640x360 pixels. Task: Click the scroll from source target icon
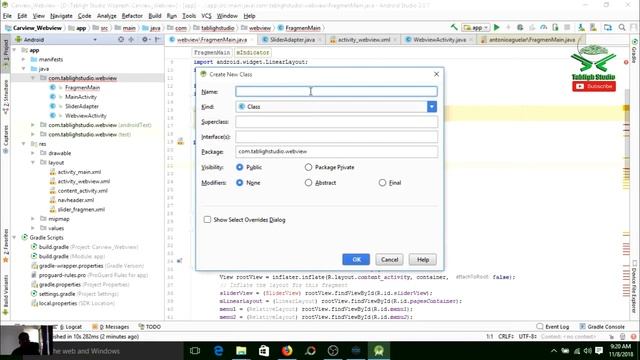[121, 40]
